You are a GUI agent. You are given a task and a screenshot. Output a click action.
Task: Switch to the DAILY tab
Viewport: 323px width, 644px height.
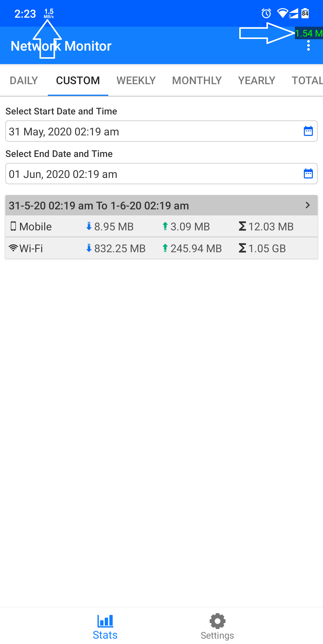24,81
